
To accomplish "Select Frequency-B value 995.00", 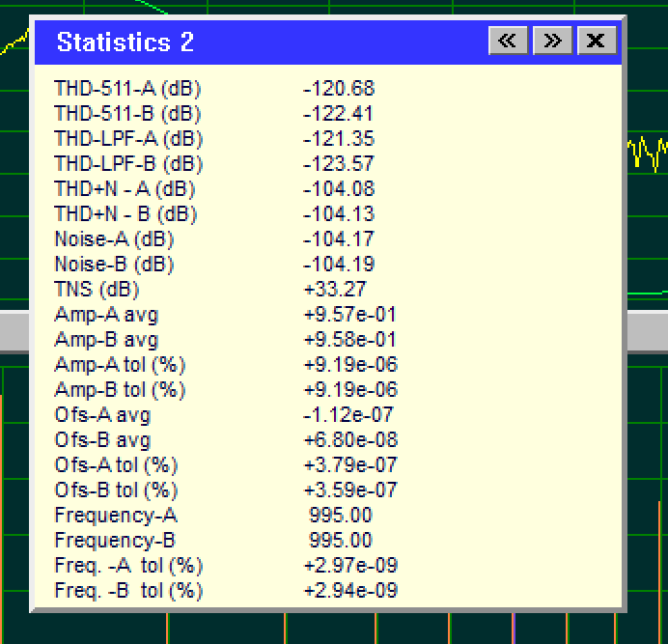I will point(341,540).
